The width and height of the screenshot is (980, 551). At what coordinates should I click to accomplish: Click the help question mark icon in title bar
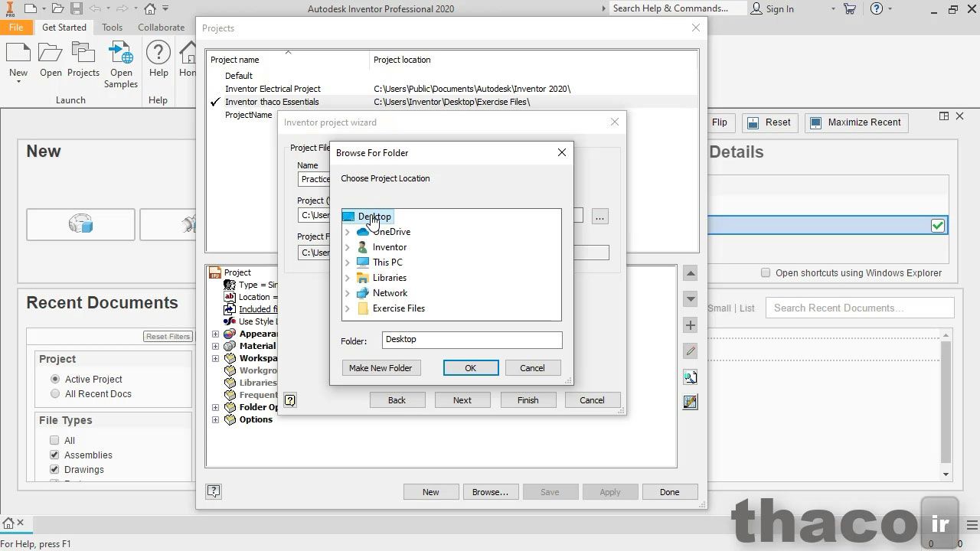[877, 9]
